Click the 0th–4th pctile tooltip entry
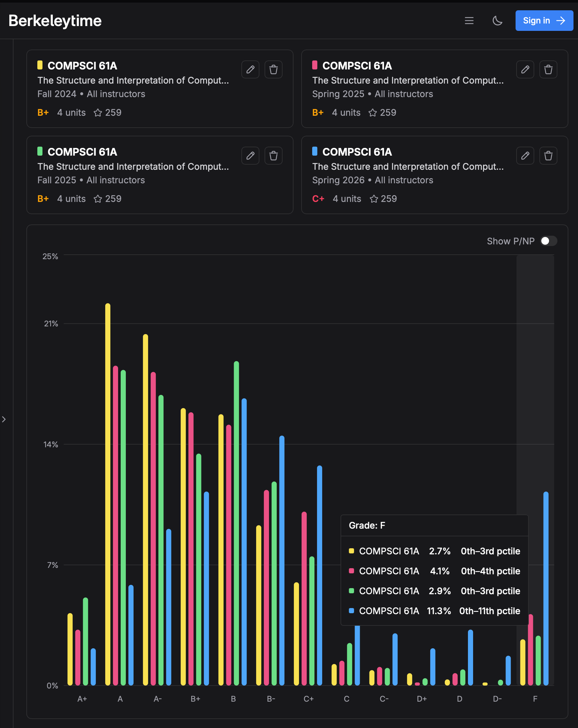 (490, 571)
